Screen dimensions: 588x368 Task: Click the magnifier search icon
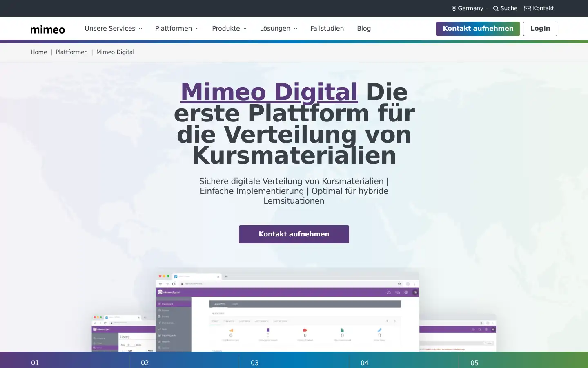(x=496, y=9)
